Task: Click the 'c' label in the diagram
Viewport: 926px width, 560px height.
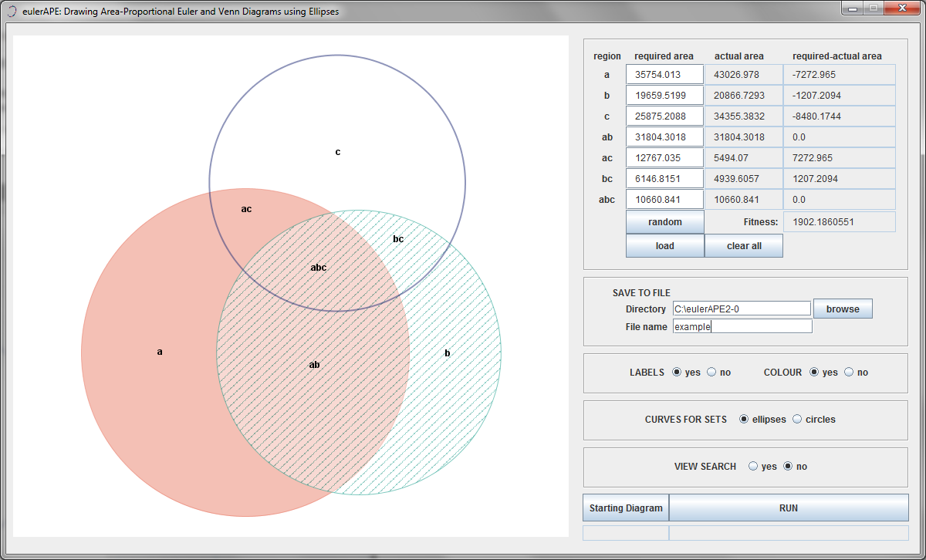Action: tap(338, 152)
